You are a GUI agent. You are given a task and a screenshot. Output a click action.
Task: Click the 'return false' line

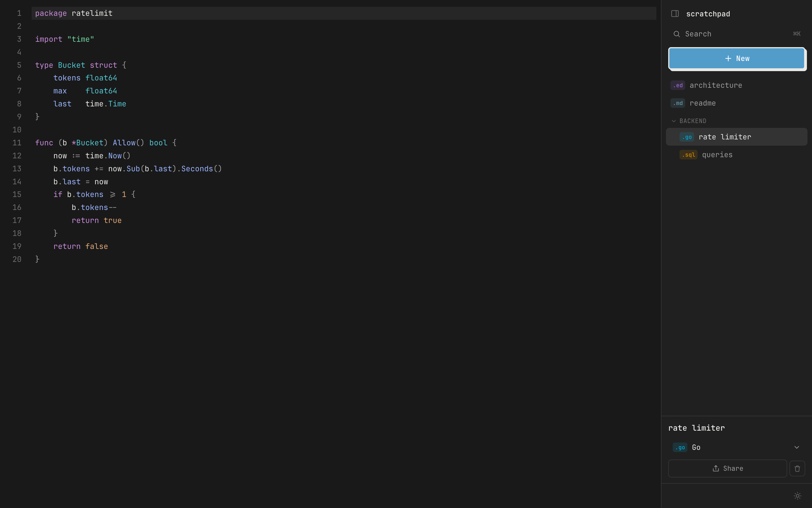coord(81,246)
